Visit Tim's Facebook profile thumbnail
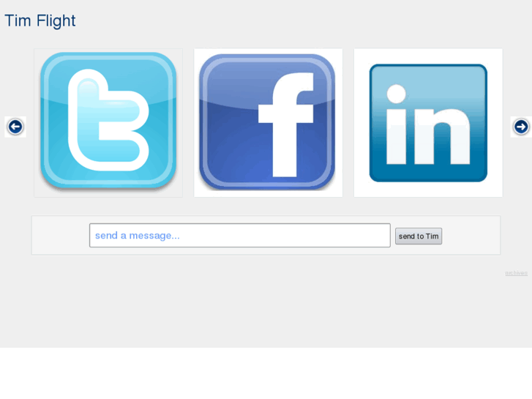This screenshot has height=399, width=532. pos(268,122)
